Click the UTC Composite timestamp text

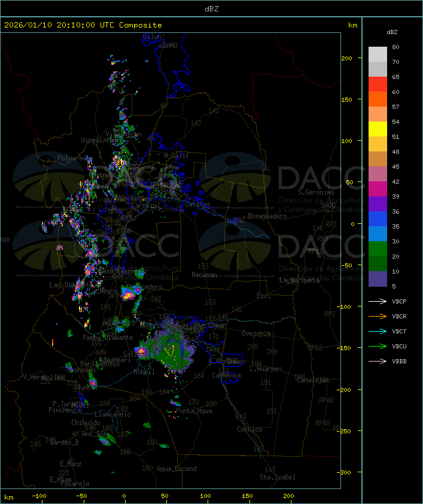tap(83, 25)
